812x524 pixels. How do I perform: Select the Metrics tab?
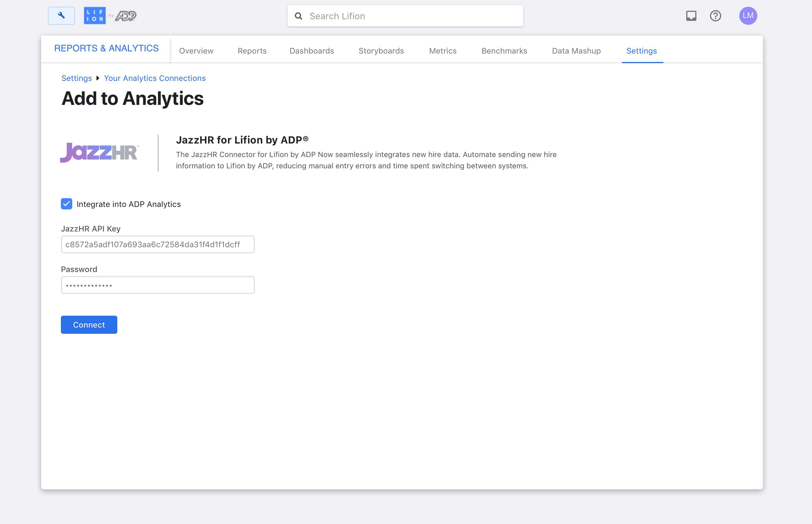[442, 51]
